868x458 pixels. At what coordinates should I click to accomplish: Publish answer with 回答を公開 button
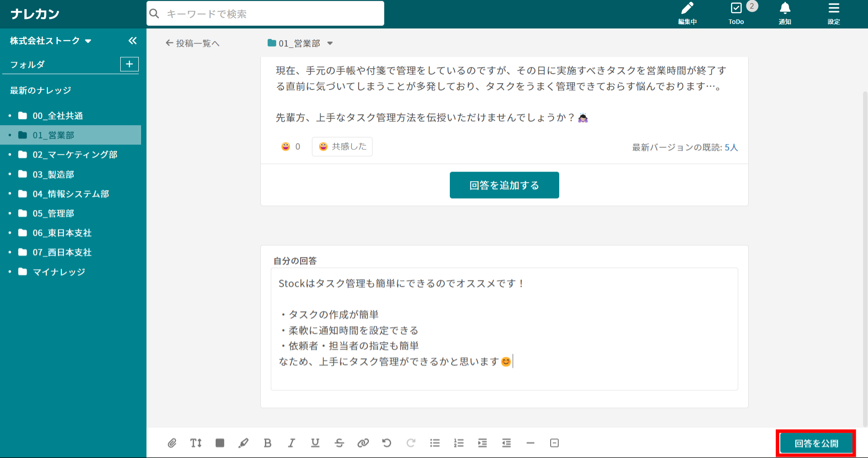tap(816, 444)
